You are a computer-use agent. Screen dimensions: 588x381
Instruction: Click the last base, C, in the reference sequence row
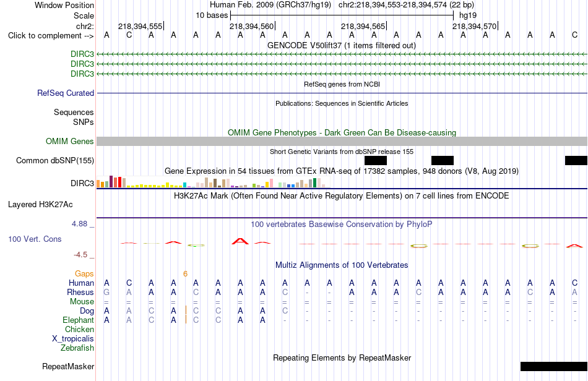coord(574,35)
